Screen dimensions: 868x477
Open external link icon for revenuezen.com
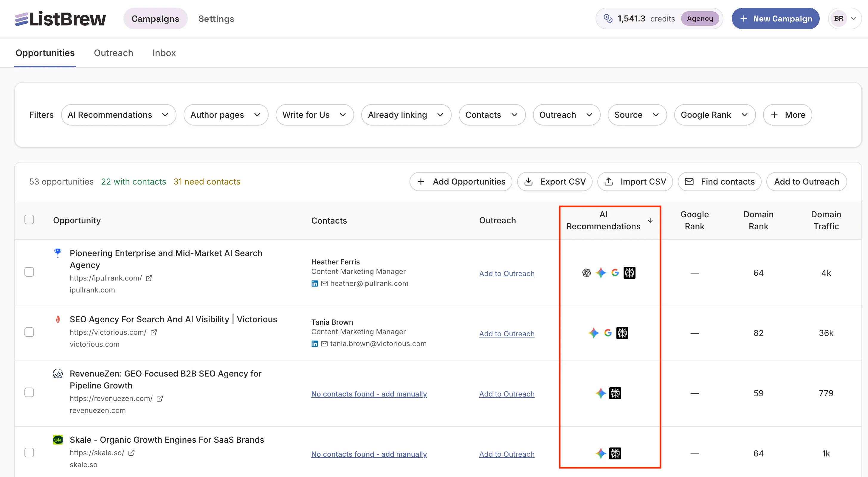[x=160, y=399]
